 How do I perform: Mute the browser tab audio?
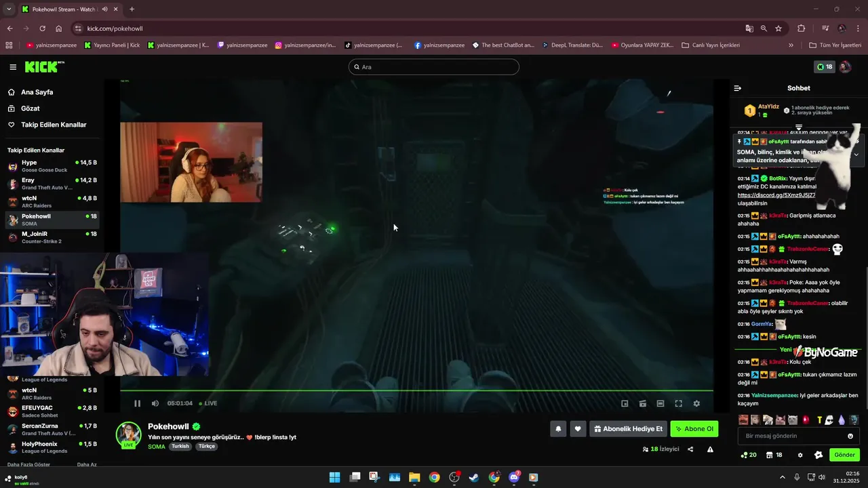tap(105, 9)
